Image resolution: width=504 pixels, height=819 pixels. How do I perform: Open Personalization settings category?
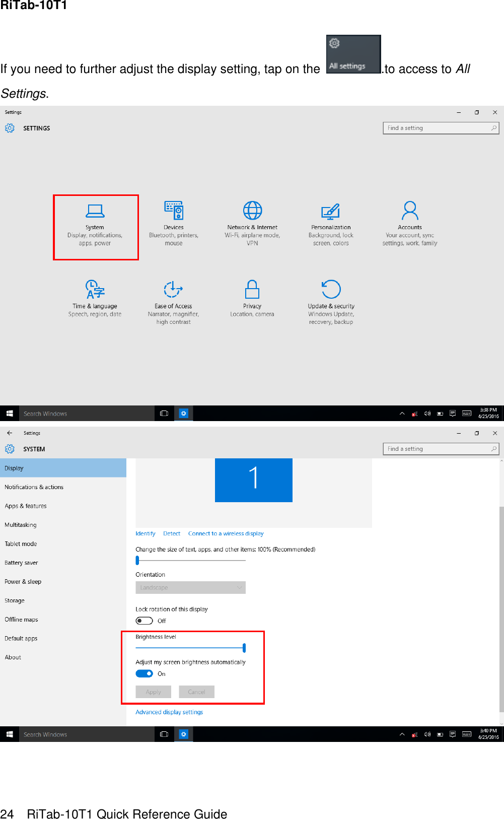(331, 224)
